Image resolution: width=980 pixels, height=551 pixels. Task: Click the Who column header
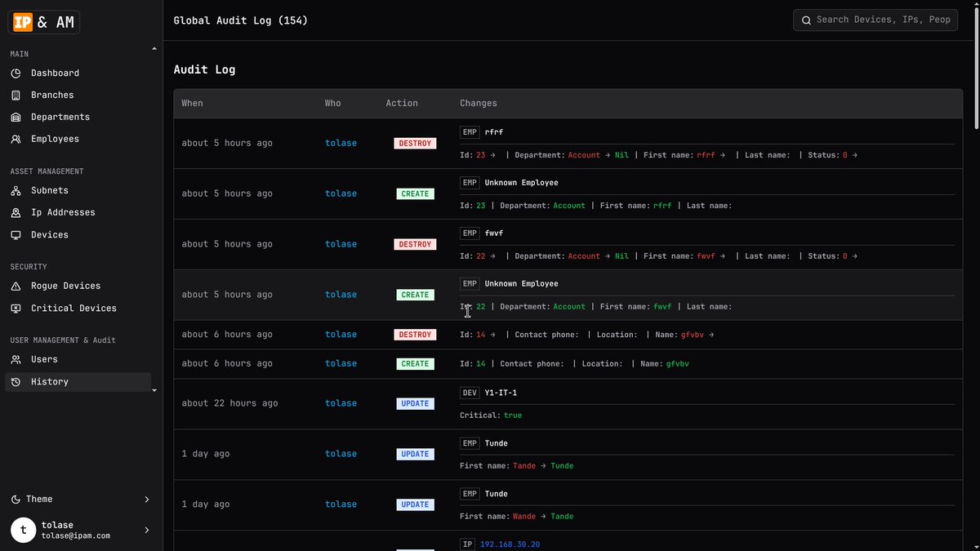coord(333,104)
